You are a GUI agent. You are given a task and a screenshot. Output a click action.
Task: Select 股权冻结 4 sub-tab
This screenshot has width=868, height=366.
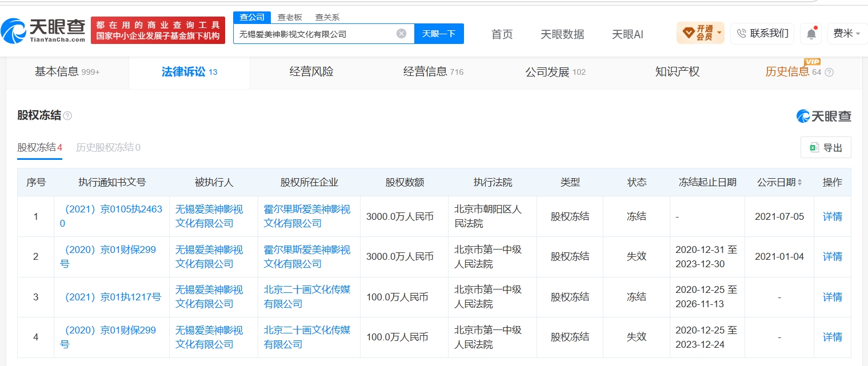(39, 147)
